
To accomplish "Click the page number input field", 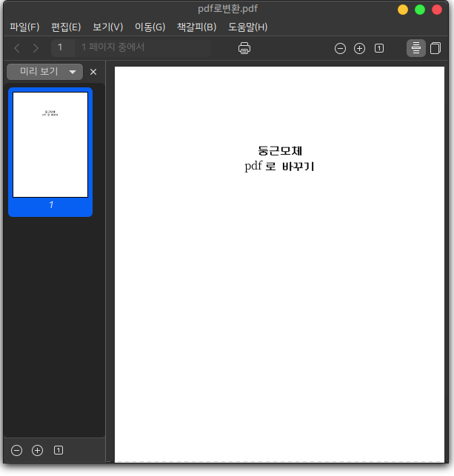I will tap(62, 48).
